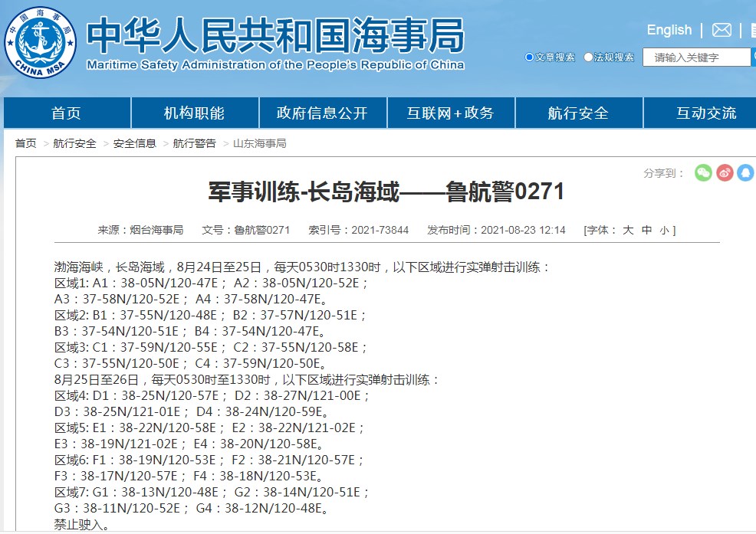Select 文章搜索 radio option

pos(529,57)
